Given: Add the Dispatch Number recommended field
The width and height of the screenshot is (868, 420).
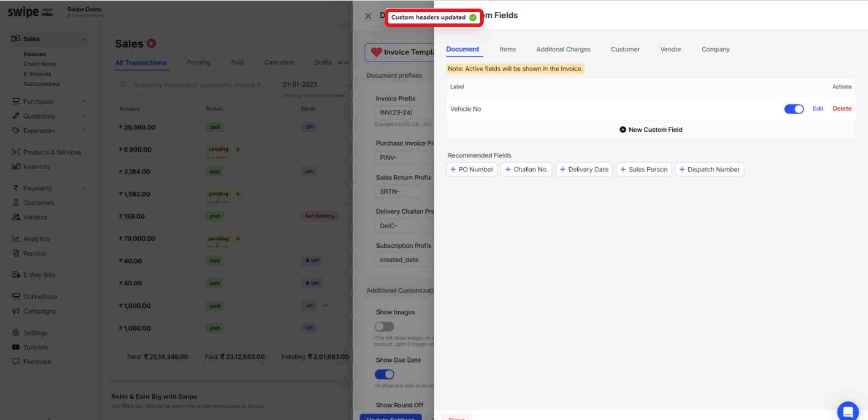Looking at the screenshot, I should [x=709, y=169].
